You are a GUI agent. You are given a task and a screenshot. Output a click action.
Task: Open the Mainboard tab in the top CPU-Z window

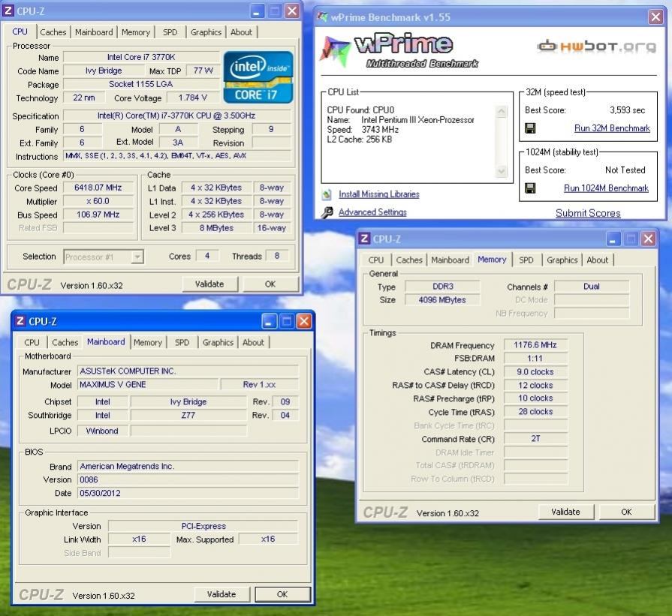94,32
